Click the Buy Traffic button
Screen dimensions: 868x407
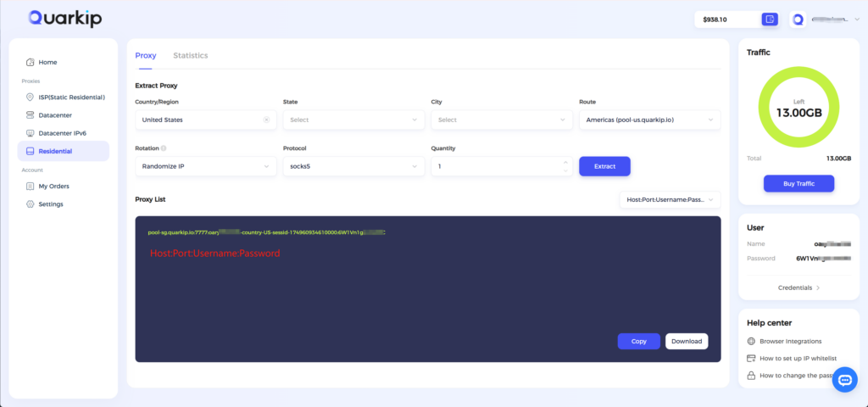coord(798,183)
